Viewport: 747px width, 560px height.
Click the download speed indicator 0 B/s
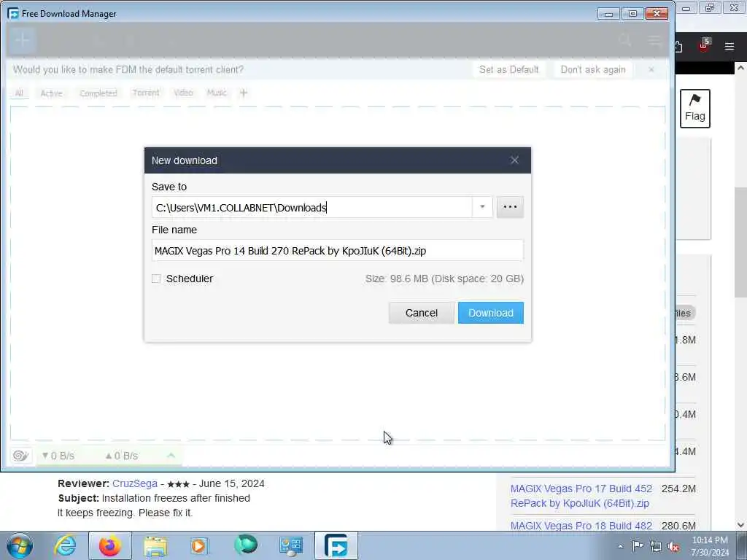58,456
